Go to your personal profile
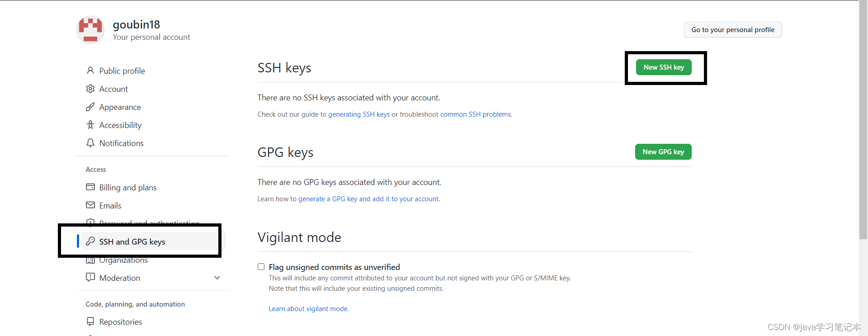868x336 pixels. (x=732, y=30)
